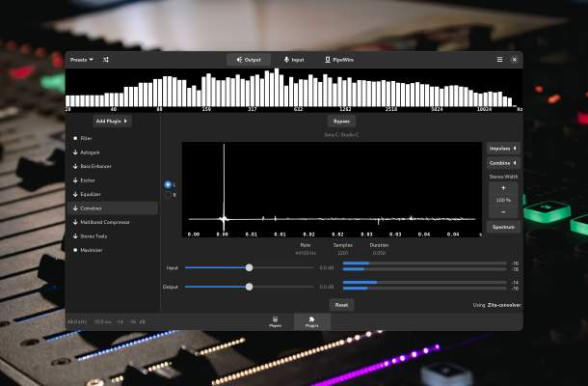The width and height of the screenshot is (588, 386).
Task: Select the R channel radio button
Action: [x=168, y=195]
